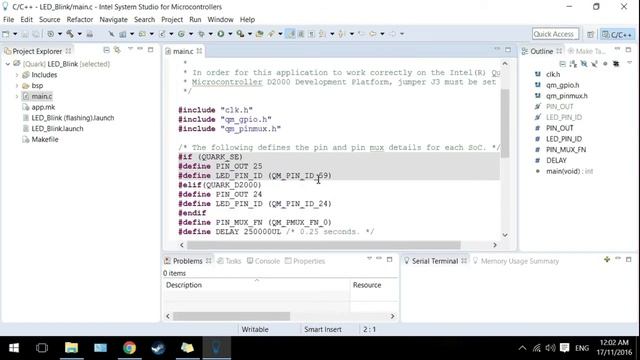Image resolution: width=640 pixels, height=360 pixels.
Task: Click the Steam icon in taskbar
Action: (158, 348)
